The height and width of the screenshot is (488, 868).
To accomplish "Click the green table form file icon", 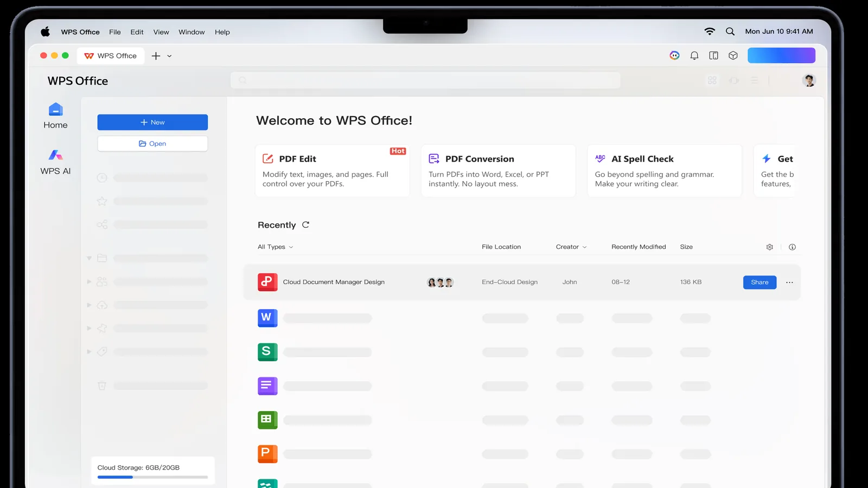I will [x=267, y=420].
